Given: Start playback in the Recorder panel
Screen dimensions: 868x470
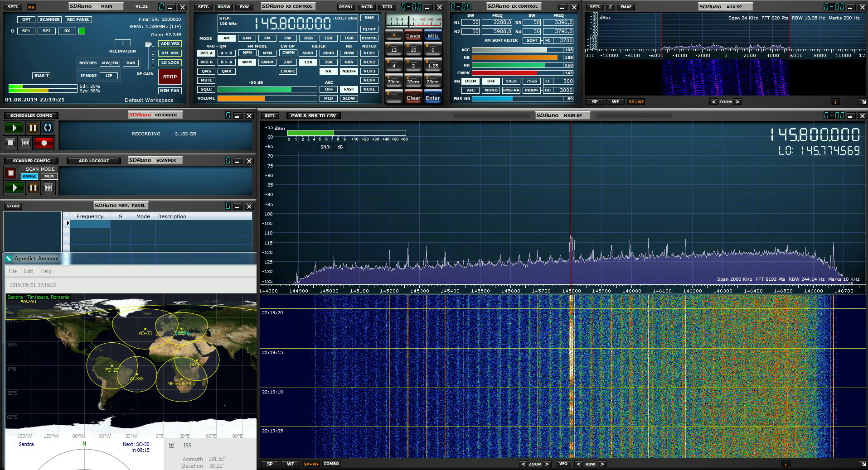Looking at the screenshot, I should [14, 128].
